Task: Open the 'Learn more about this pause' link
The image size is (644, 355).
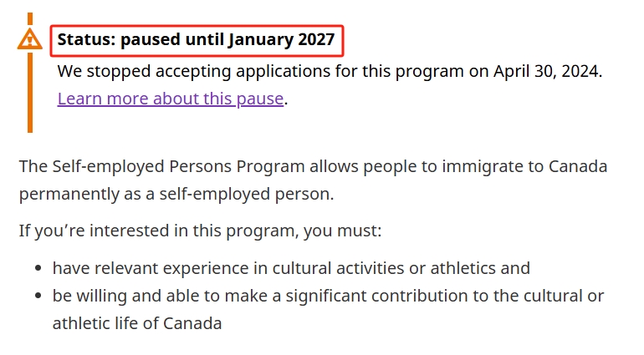Action: pos(171,99)
